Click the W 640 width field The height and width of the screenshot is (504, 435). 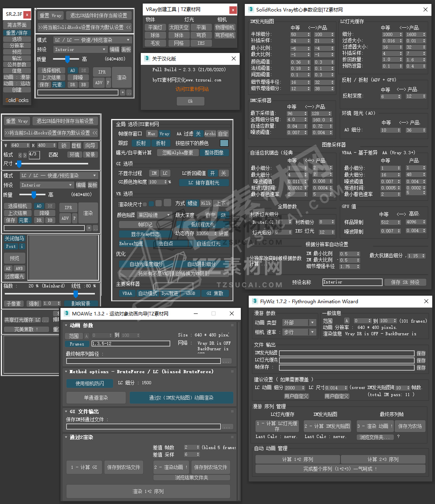20,145
